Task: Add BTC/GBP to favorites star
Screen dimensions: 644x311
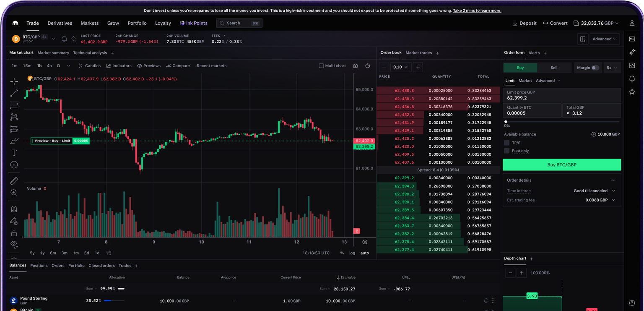Action: [73, 39]
